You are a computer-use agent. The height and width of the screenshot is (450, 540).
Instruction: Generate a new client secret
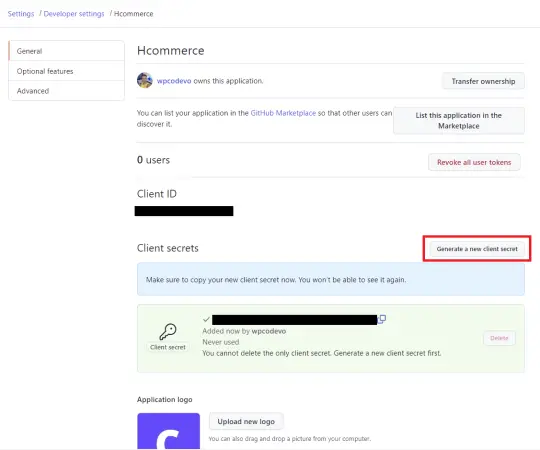[x=477, y=249]
